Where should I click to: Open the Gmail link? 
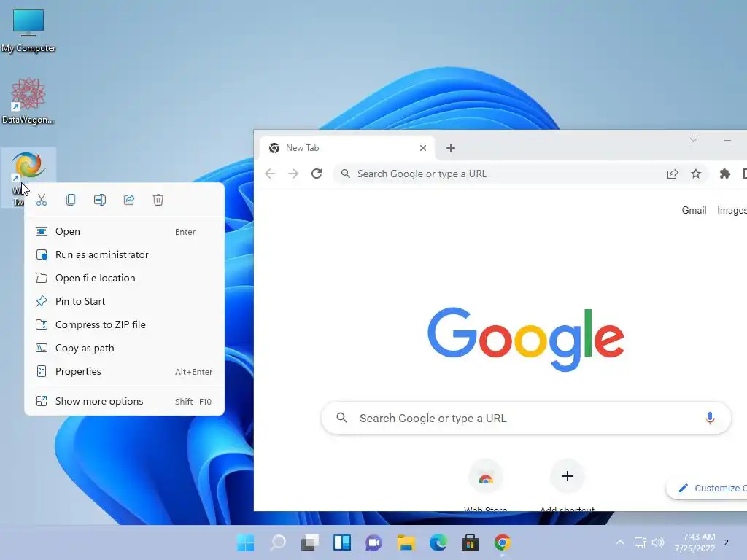pyautogui.click(x=694, y=211)
